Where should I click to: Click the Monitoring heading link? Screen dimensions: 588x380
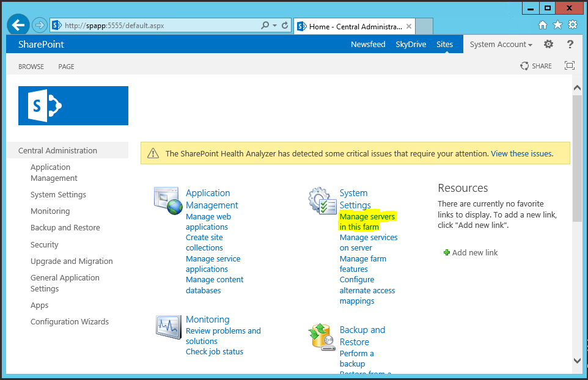(x=207, y=320)
